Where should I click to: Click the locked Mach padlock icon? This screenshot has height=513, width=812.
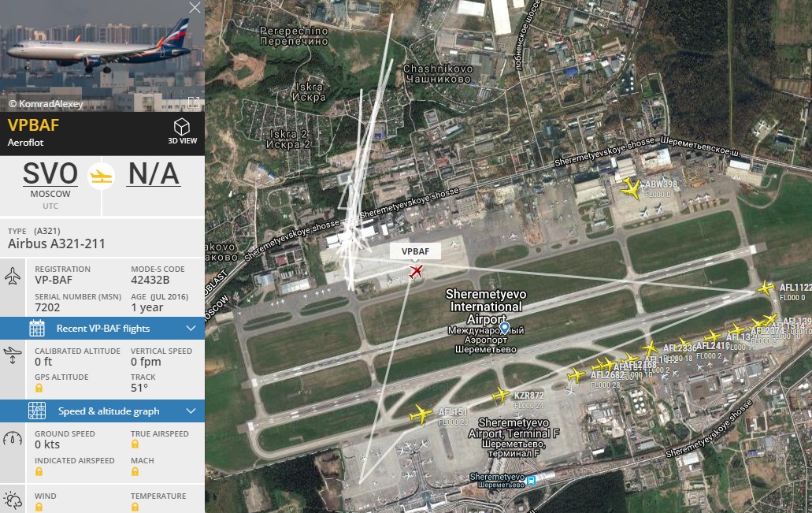(x=135, y=471)
